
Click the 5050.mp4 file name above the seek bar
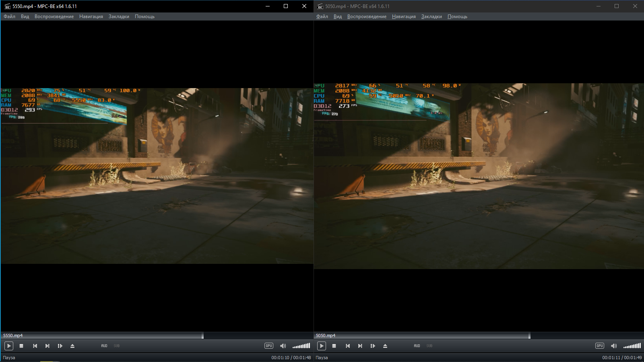click(326, 335)
